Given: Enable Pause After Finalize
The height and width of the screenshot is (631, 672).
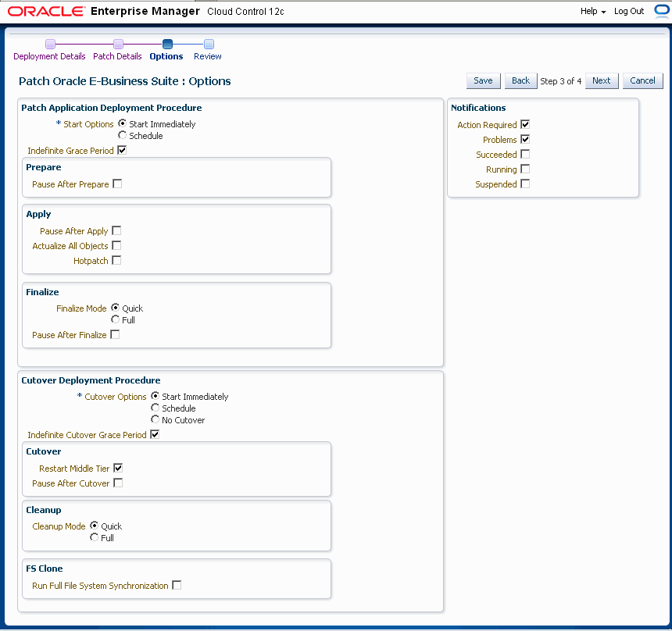Looking at the screenshot, I should [115, 334].
